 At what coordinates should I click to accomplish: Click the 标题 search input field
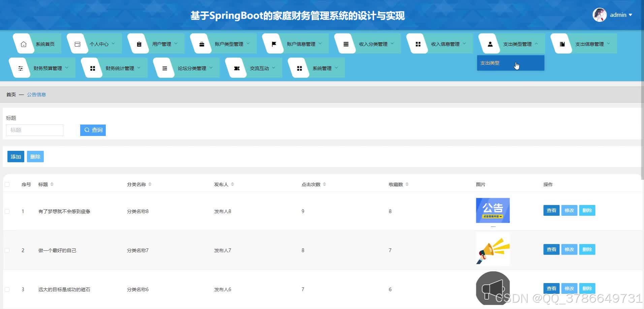pos(35,130)
